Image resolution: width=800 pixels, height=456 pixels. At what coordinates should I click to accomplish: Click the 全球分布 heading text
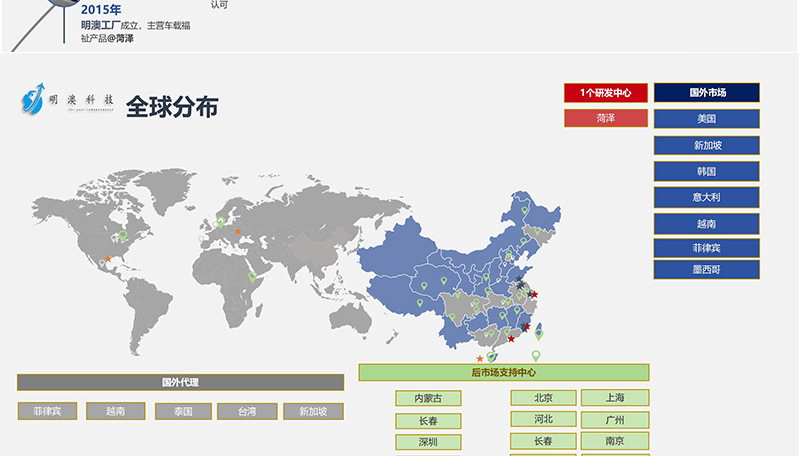172,107
